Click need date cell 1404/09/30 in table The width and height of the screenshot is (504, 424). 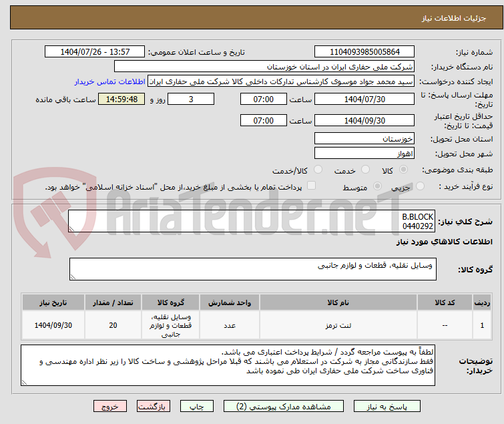[53, 325]
